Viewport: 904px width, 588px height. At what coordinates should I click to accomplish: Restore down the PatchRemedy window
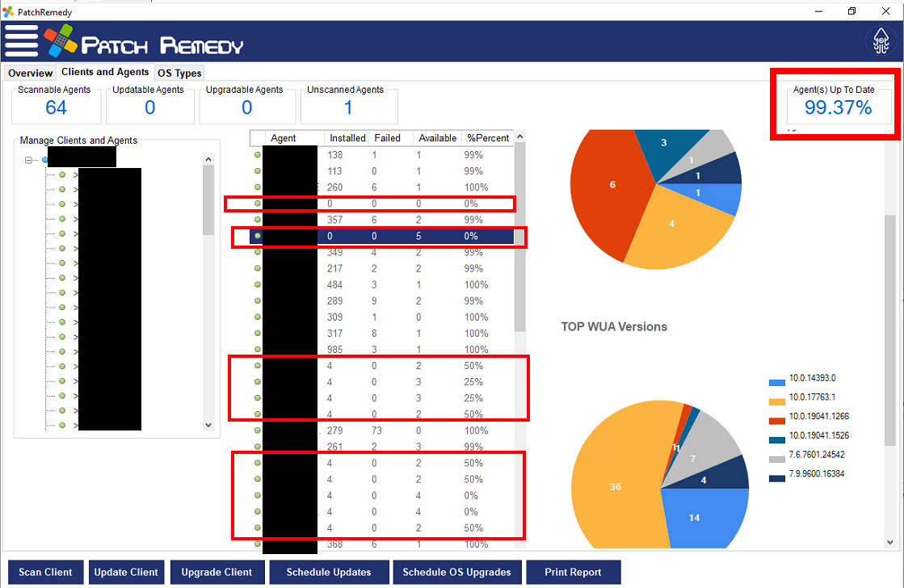(x=852, y=11)
